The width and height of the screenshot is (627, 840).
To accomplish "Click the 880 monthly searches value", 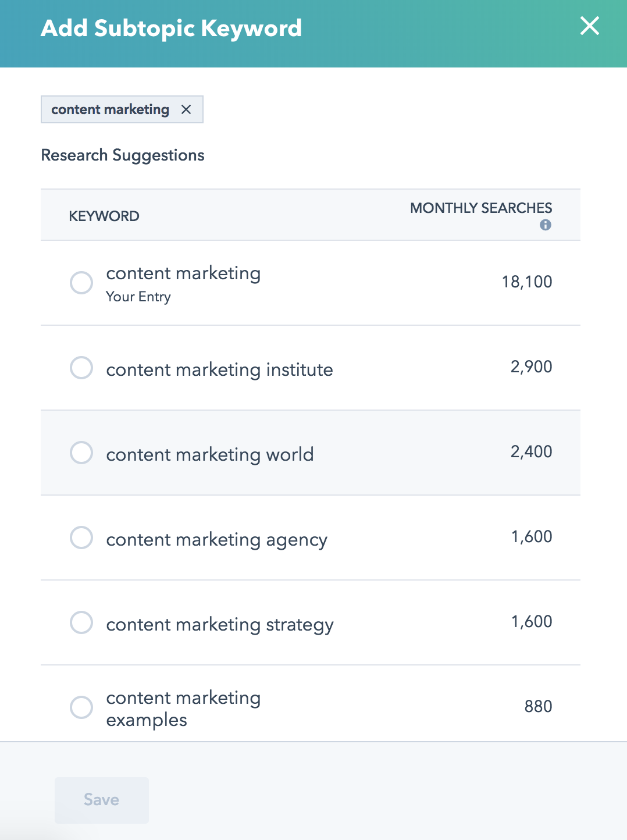I will pyautogui.click(x=539, y=707).
